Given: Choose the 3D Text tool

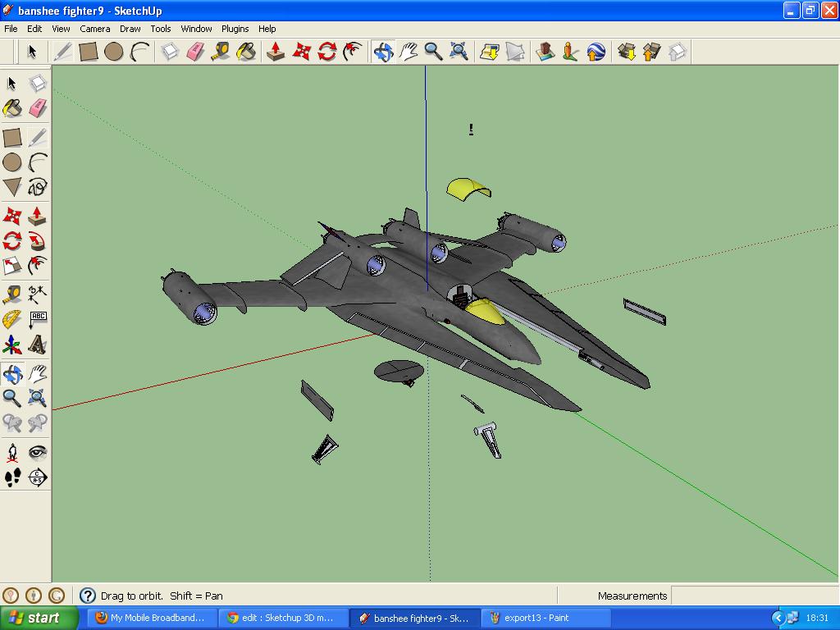Looking at the screenshot, I should pyautogui.click(x=37, y=345).
